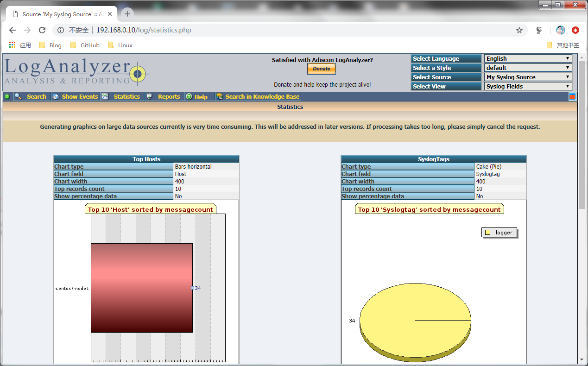
Task: Open the Chrome profile avatar
Action: point(561,30)
